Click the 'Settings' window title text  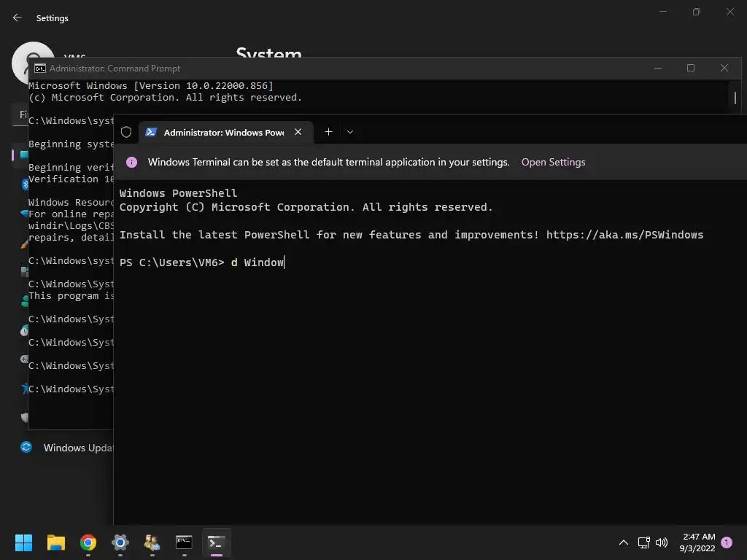pos(53,18)
